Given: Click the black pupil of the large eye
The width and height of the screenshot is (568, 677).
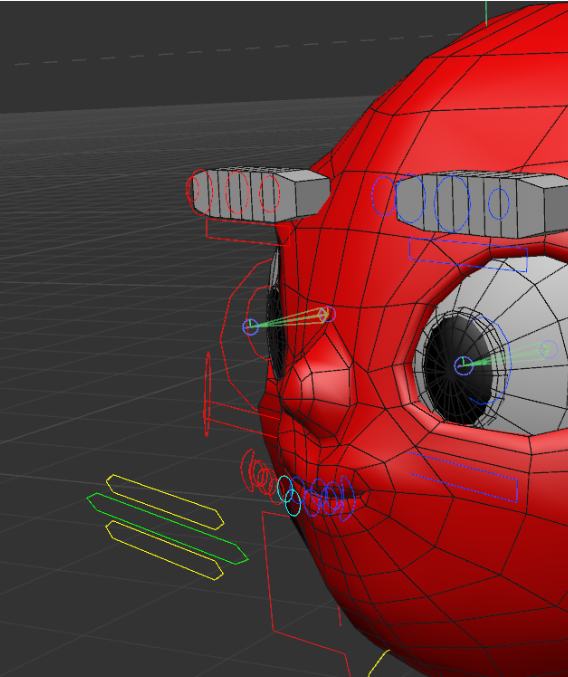Looking at the screenshot, I should tap(458, 371).
